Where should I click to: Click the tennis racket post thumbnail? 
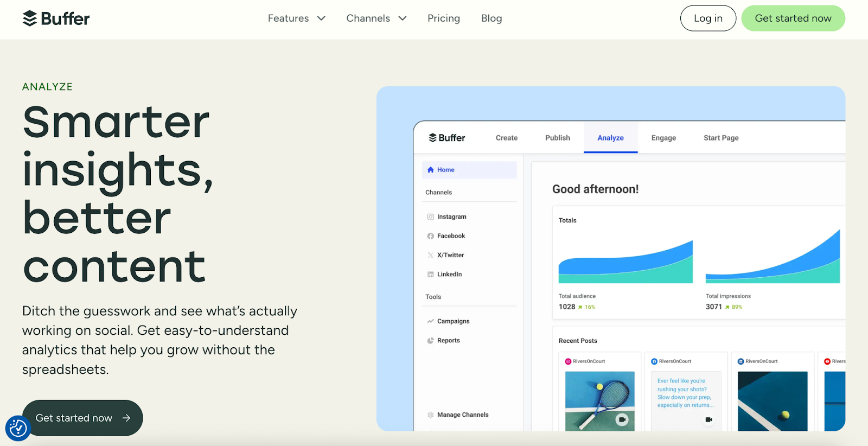(x=600, y=401)
